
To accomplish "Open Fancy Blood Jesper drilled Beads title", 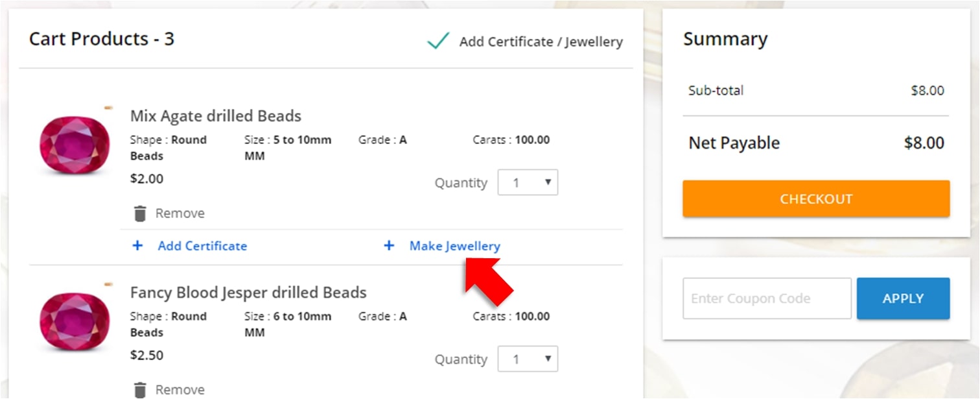I will (248, 293).
